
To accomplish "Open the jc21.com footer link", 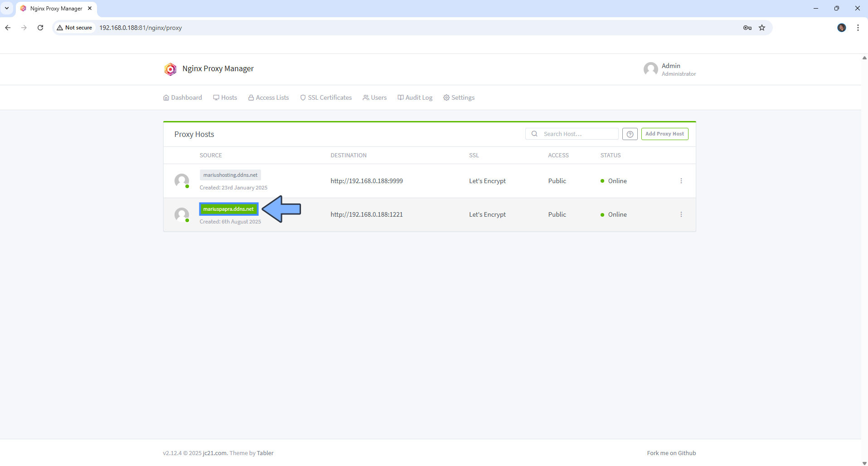I will (x=215, y=453).
